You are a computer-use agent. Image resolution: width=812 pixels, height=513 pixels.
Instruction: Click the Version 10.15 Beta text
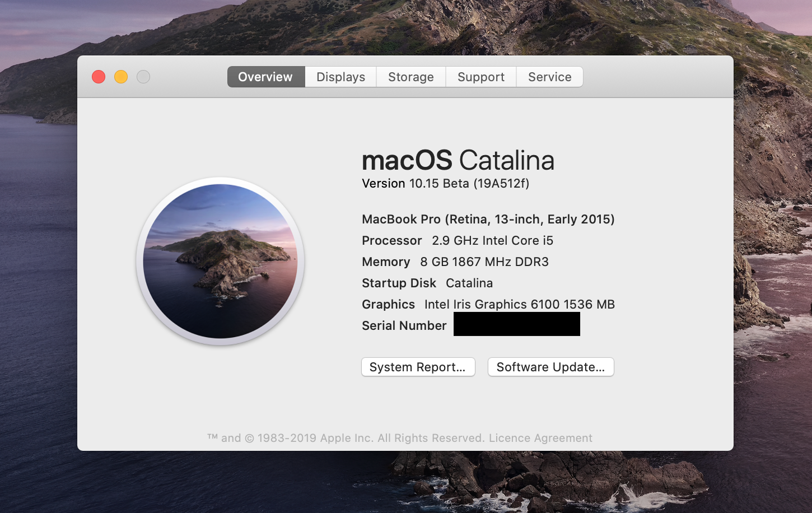[445, 184]
